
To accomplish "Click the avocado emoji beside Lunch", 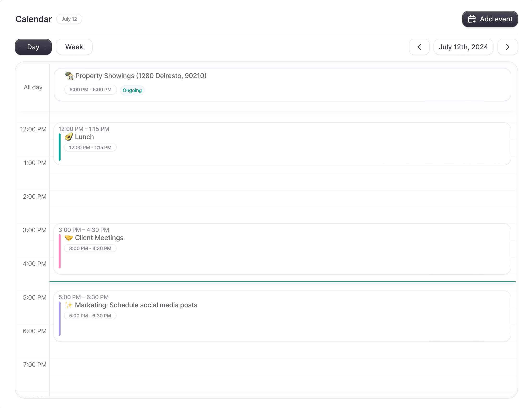I will pyautogui.click(x=69, y=137).
